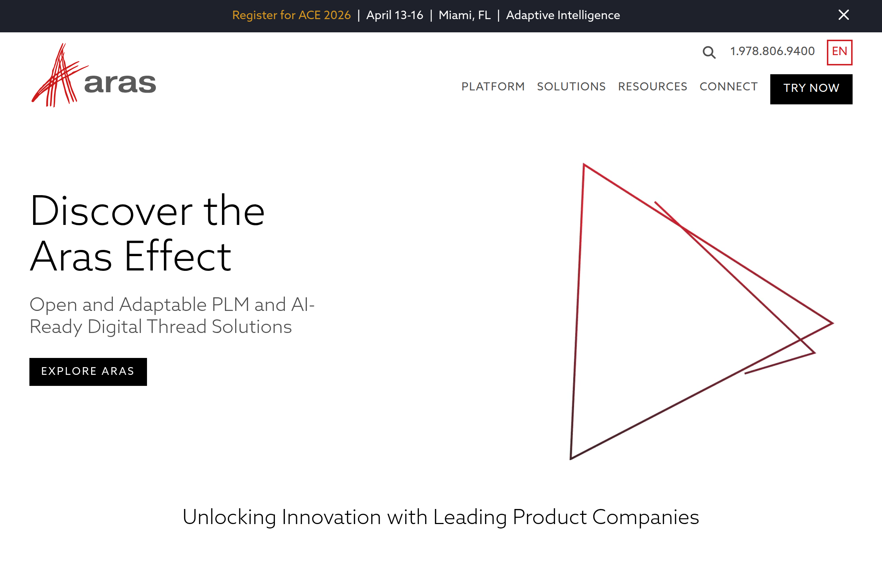882x588 pixels.
Task: Expand the CONNECT dropdown
Action: pyautogui.click(x=728, y=87)
